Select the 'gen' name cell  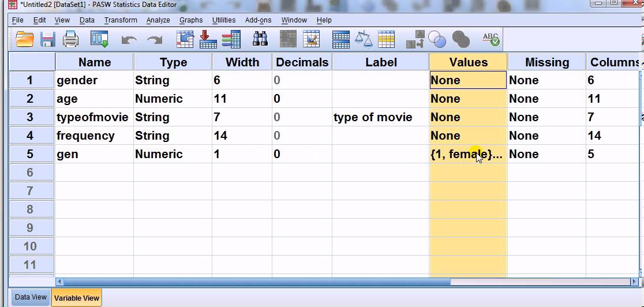pyautogui.click(x=94, y=154)
